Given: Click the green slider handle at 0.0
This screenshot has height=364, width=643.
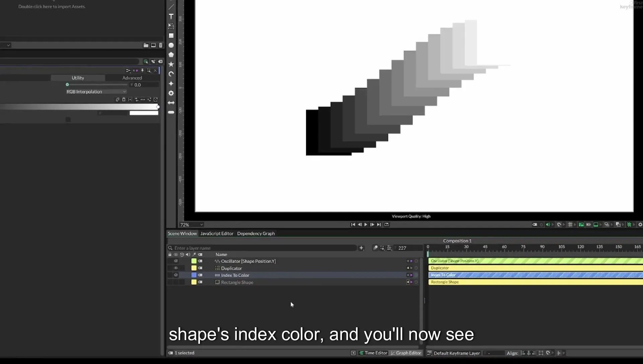Looking at the screenshot, I should pyautogui.click(x=67, y=85).
